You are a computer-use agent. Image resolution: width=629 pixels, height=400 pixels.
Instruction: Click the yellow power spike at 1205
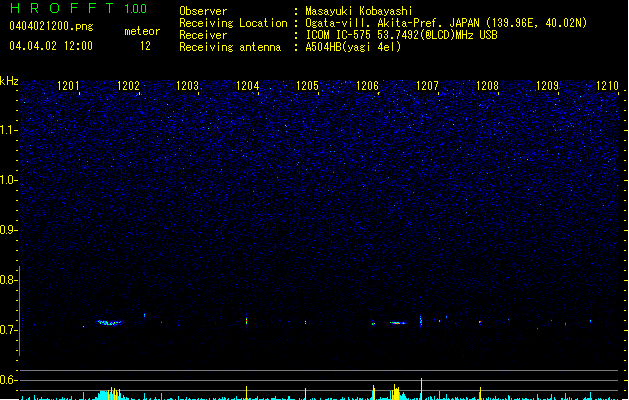click(x=306, y=394)
